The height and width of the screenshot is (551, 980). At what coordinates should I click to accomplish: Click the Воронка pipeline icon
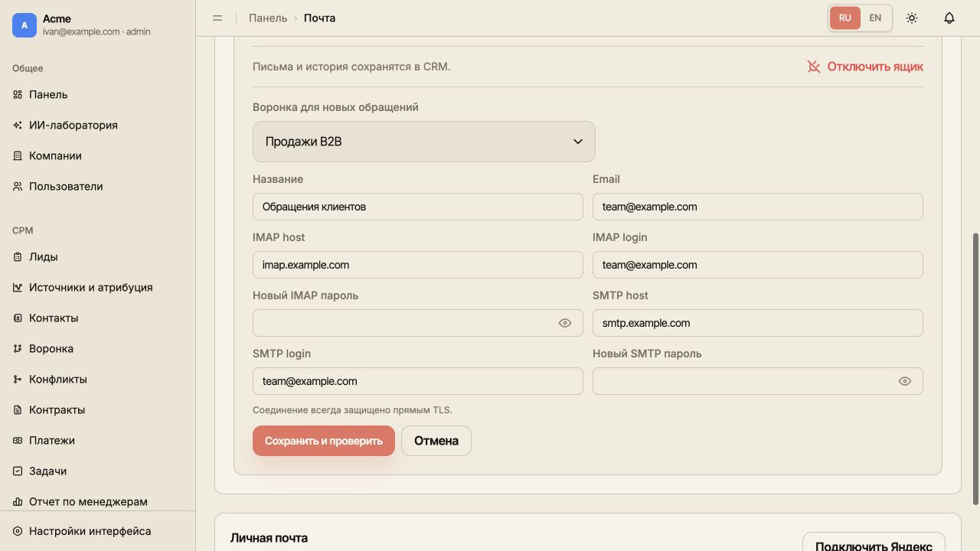coord(18,348)
